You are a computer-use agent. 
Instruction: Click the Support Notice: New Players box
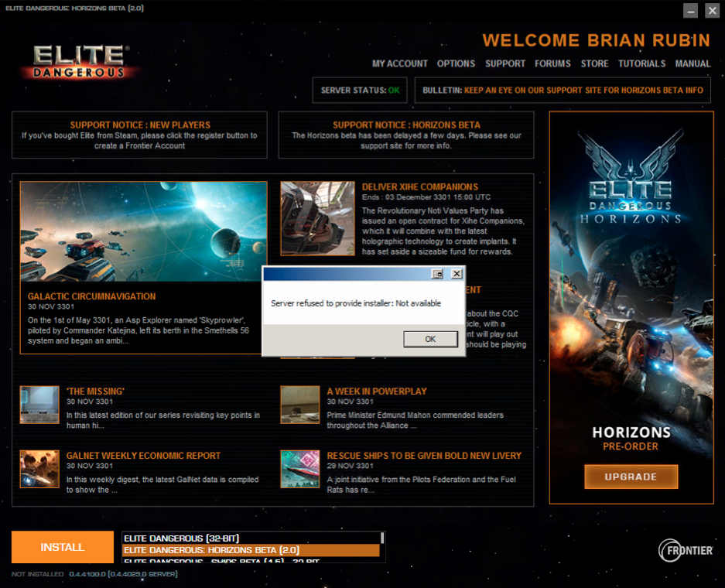139,135
